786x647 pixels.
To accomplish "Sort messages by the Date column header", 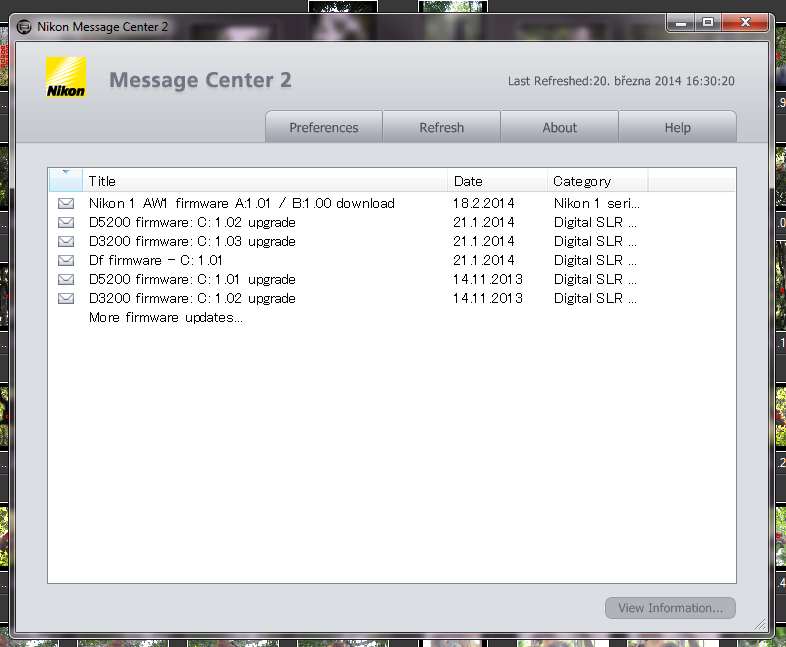I will point(497,181).
